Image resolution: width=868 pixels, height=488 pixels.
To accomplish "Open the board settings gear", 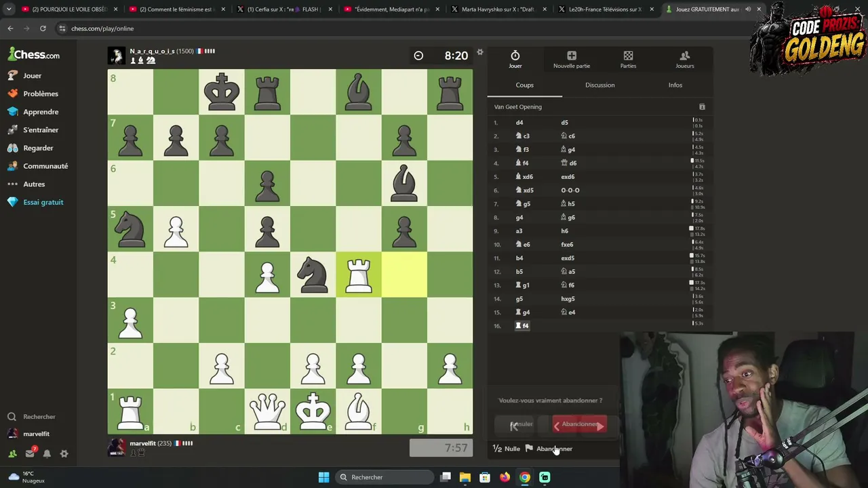I will tap(480, 52).
